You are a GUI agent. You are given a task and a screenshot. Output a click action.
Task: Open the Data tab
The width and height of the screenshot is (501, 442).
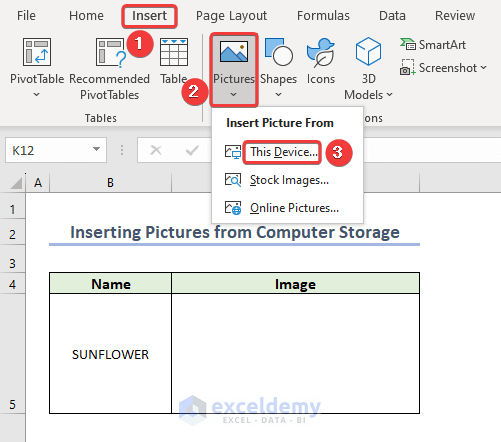[x=392, y=16]
